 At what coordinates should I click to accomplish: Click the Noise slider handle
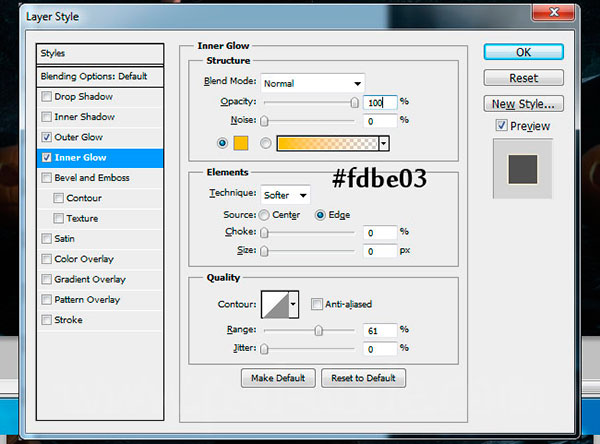264,121
